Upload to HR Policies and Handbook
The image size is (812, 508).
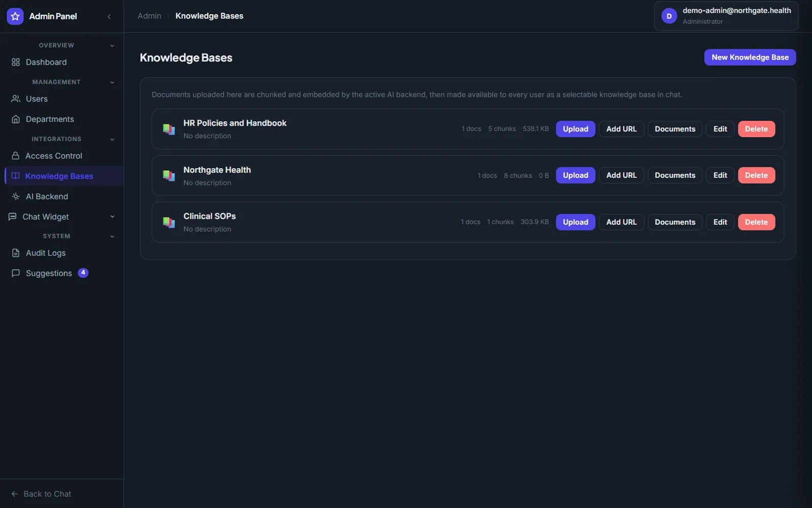click(x=576, y=129)
